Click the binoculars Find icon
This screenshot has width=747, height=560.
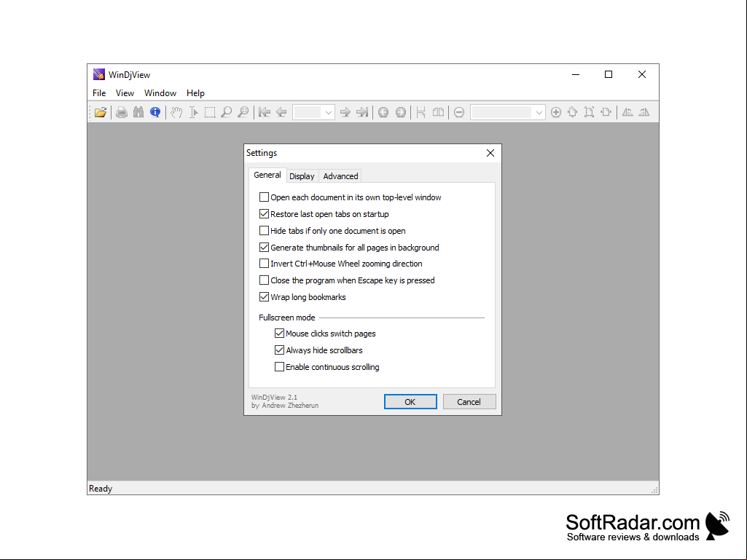tap(138, 112)
